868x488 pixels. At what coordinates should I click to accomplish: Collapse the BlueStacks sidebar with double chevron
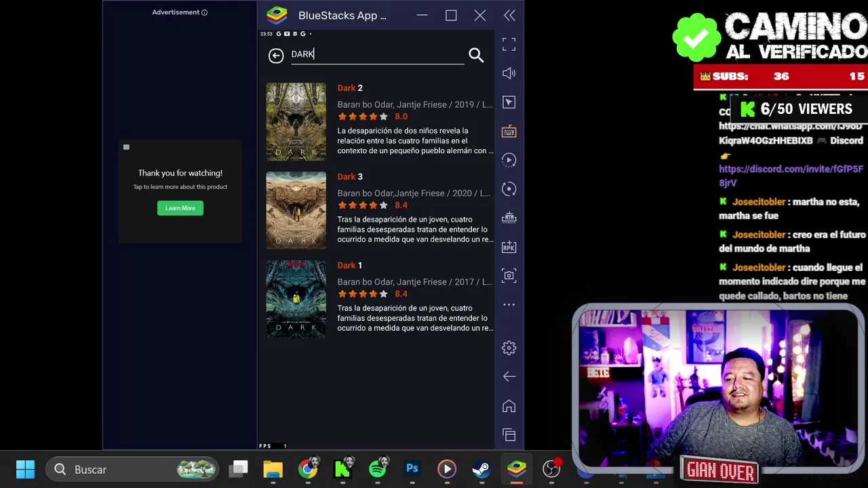(509, 16)
